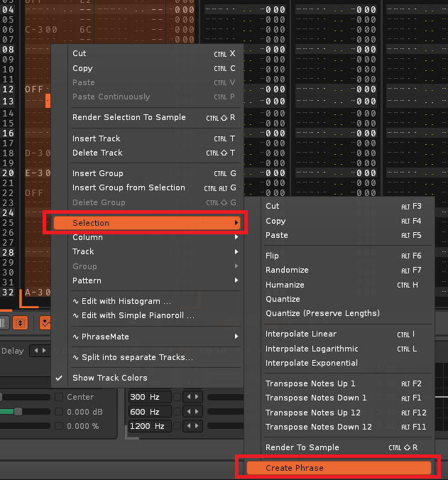This screenshot has width=448, height=480.
Task: Toggle the checkbox next to 600 Hz
Action: tap(177, 412)
